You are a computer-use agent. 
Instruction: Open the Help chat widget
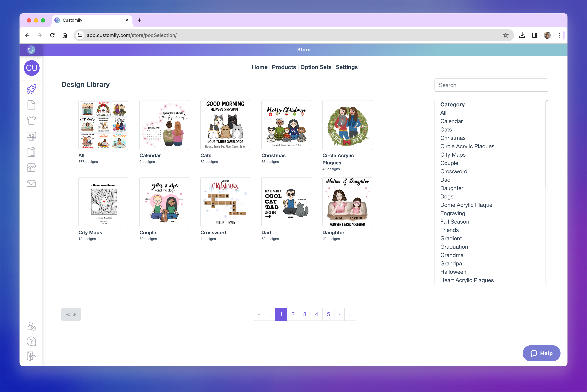(542, 353)
